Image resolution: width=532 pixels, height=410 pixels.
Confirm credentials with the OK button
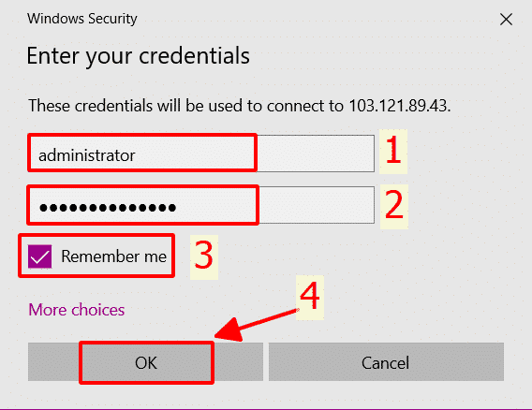[145, 362]
